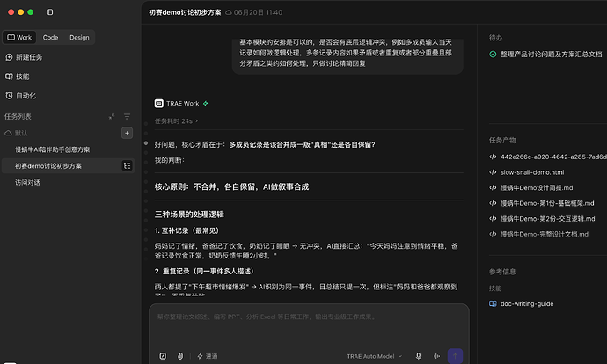The height and width of the screenshot is (364, 607).
Task: Click the 1. 互补记录（最常见）line
Action: coord(188,230)
